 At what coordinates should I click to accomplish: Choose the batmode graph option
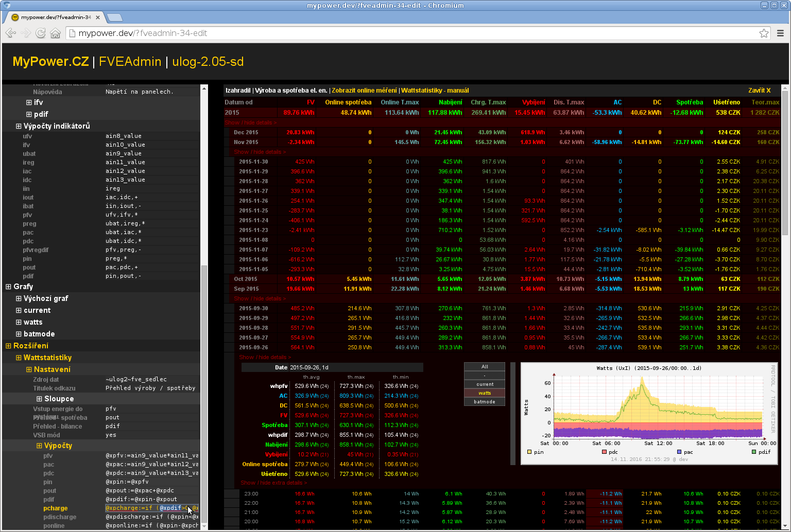485,402
